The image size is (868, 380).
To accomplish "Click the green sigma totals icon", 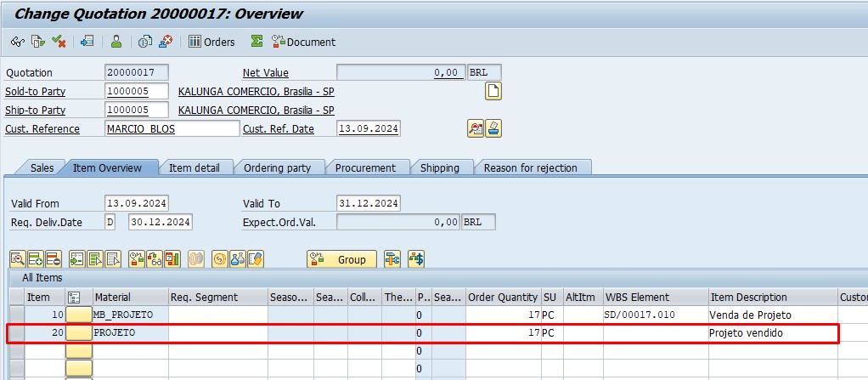I will (256, 42).
